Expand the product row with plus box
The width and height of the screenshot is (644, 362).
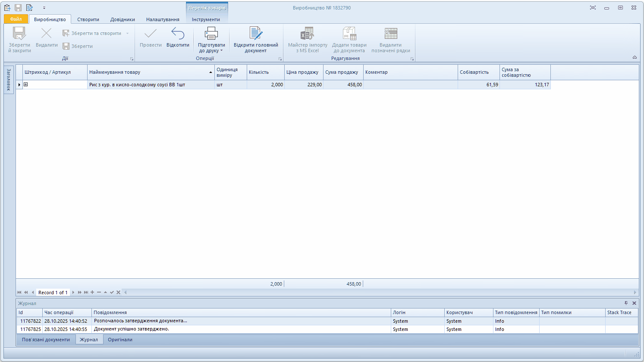point(26,85)
